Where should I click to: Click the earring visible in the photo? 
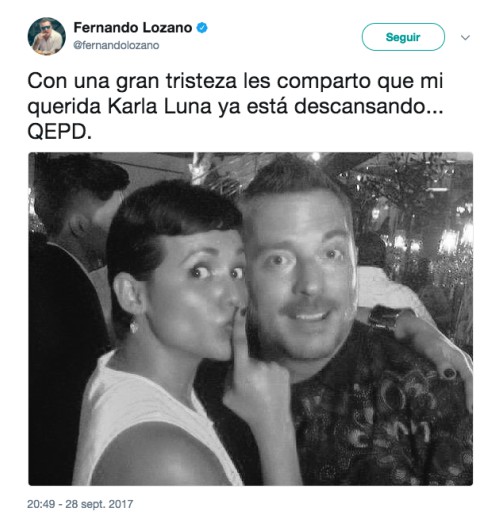(x=134, y=326)
